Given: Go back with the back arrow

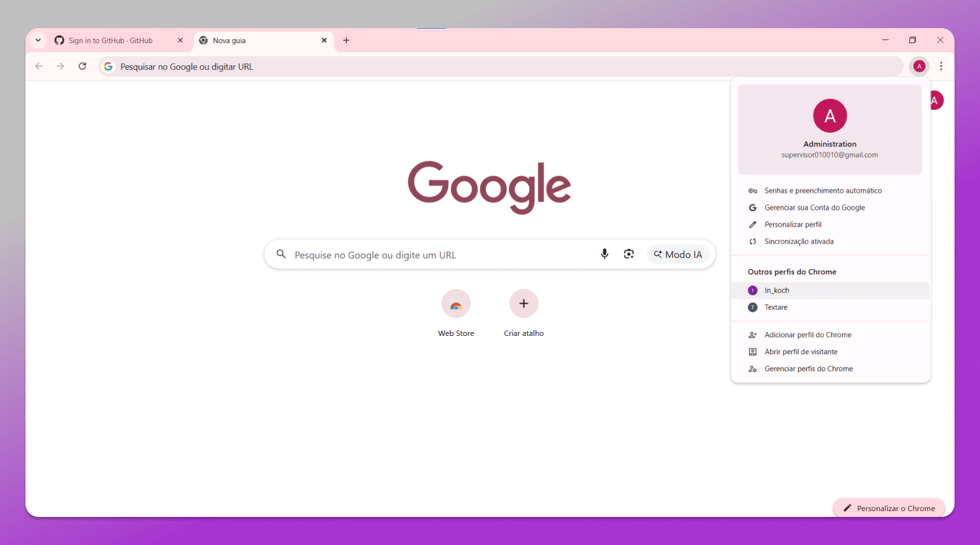Looking at the screenshot, I should [x=39, y=66].
